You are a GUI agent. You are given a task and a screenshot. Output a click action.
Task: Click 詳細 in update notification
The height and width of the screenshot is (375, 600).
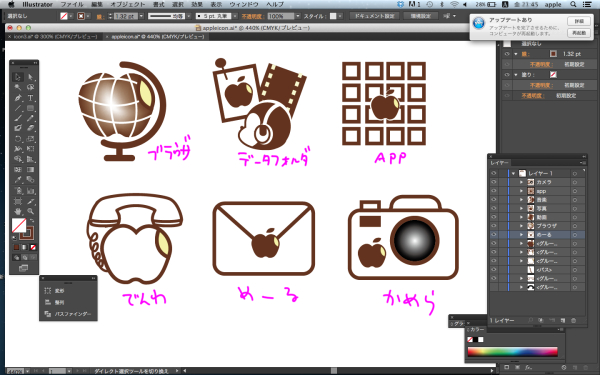(579, 21)
